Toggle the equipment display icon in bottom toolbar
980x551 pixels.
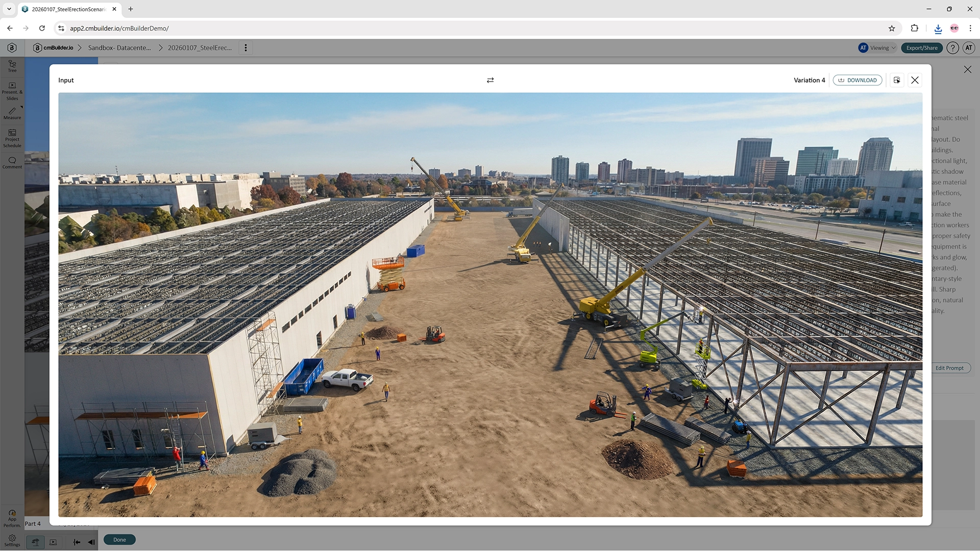35,542
